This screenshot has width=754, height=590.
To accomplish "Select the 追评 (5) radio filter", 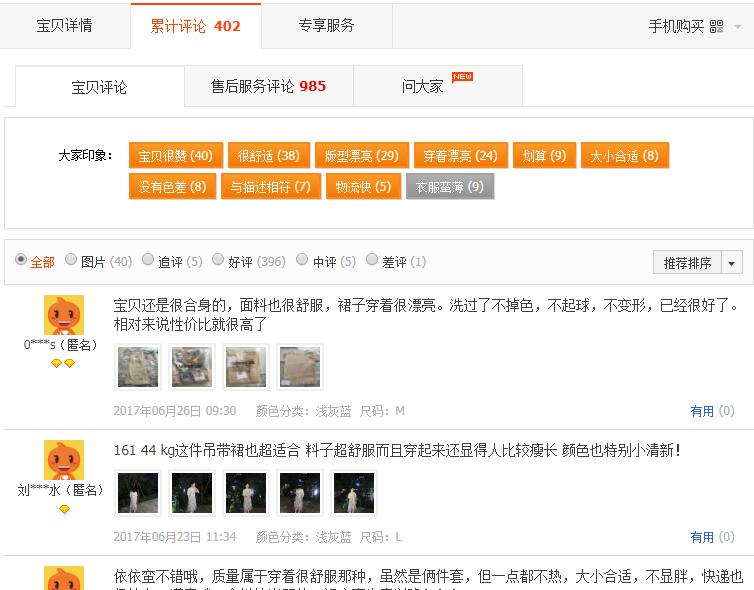I will (148, 260).
